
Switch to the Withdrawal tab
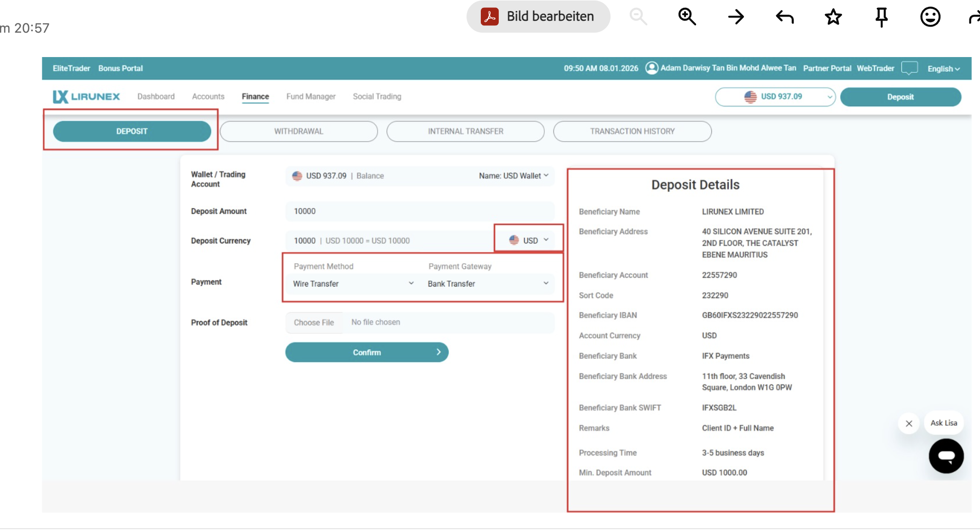tap(299, 131)
